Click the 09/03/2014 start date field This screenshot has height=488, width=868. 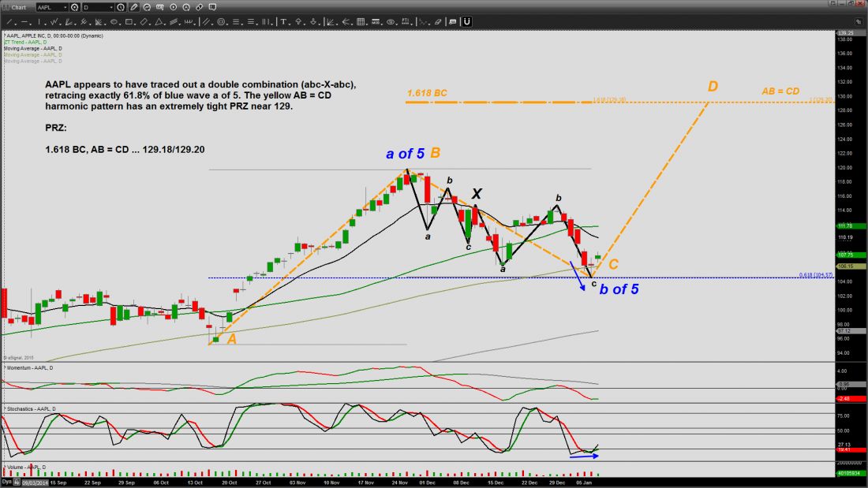pos(33,480)
